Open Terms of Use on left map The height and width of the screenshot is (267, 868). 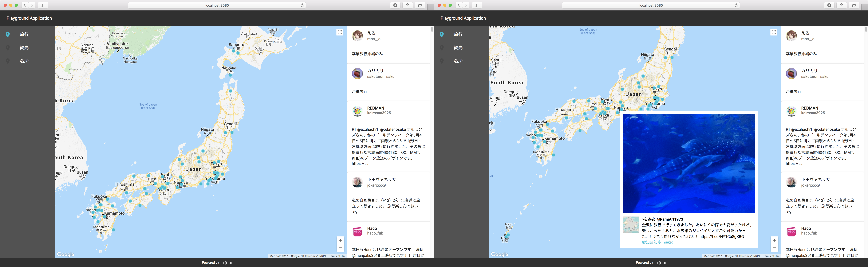(337, 256)
